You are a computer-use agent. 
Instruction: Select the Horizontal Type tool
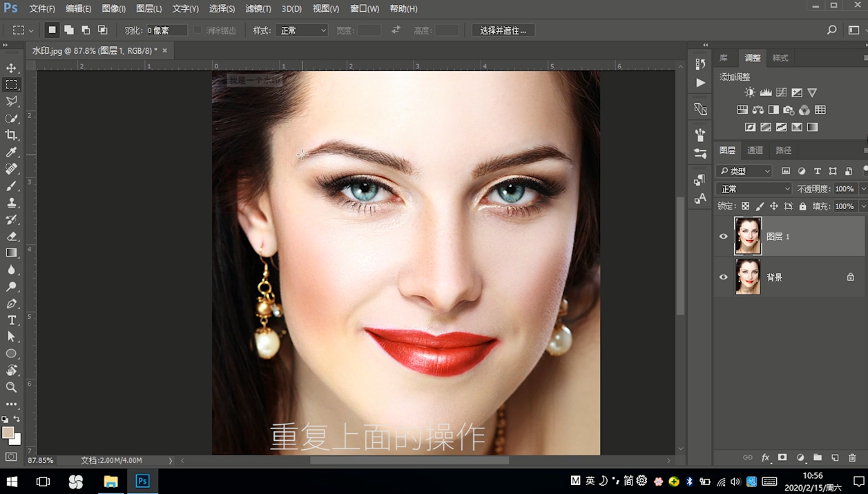click(11, 320)
